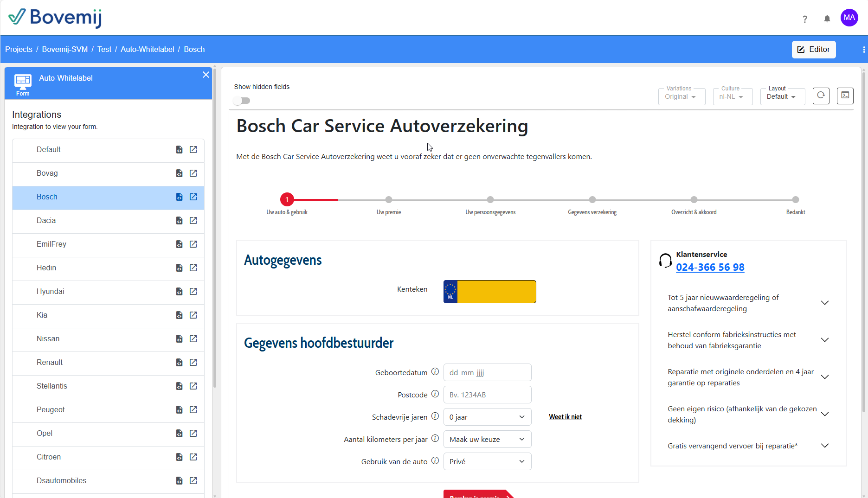Expand Gratis vervangend vervoer item
Image resolution: width=868 pixels, height=498 pixels.
[748, 446]
